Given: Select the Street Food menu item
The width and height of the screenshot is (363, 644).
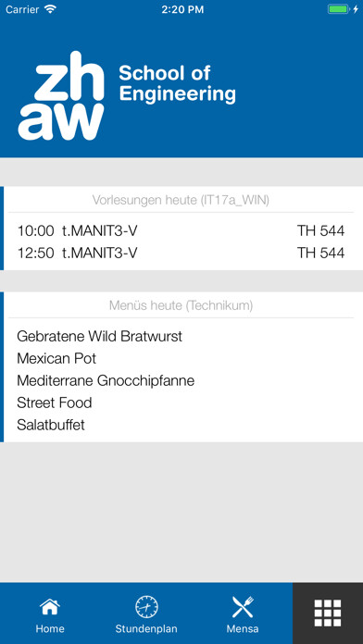Looking at the screenshot, I should point(55,402).
